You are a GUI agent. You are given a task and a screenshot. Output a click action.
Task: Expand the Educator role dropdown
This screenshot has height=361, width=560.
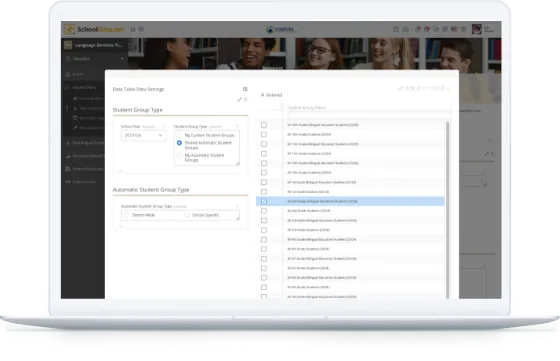(x=95, y=59)
